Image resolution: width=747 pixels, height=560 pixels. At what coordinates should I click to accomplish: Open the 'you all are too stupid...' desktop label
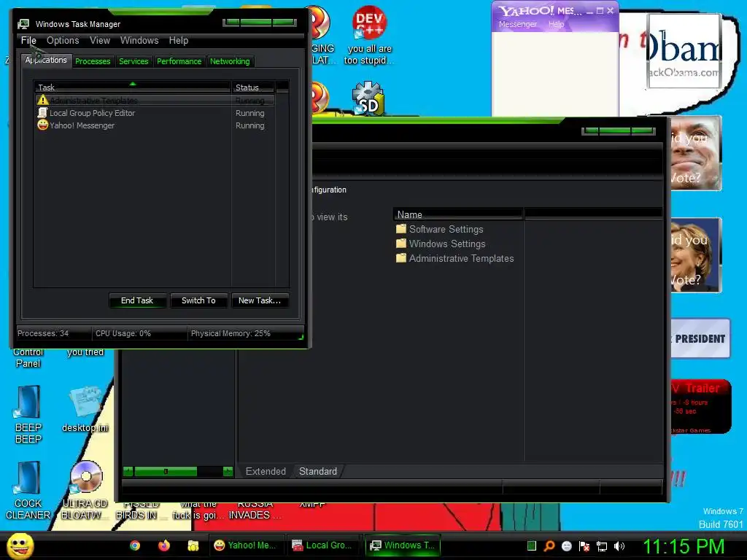369,54
